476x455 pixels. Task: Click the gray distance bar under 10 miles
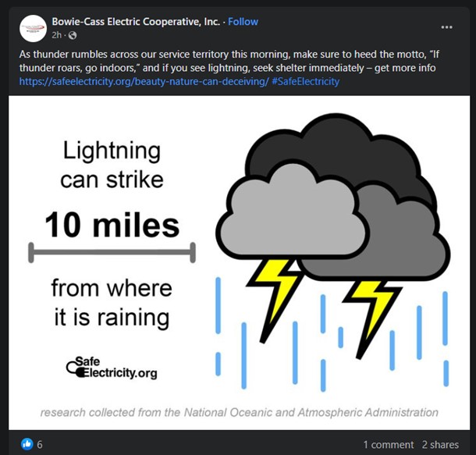pyautogui.click(x=112, y=252)
